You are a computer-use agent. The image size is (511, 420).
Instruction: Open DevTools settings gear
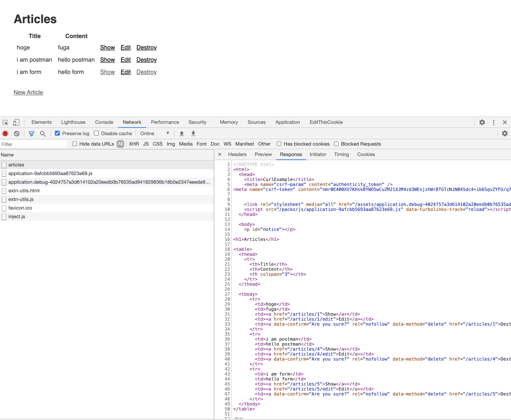pos(482,122)
